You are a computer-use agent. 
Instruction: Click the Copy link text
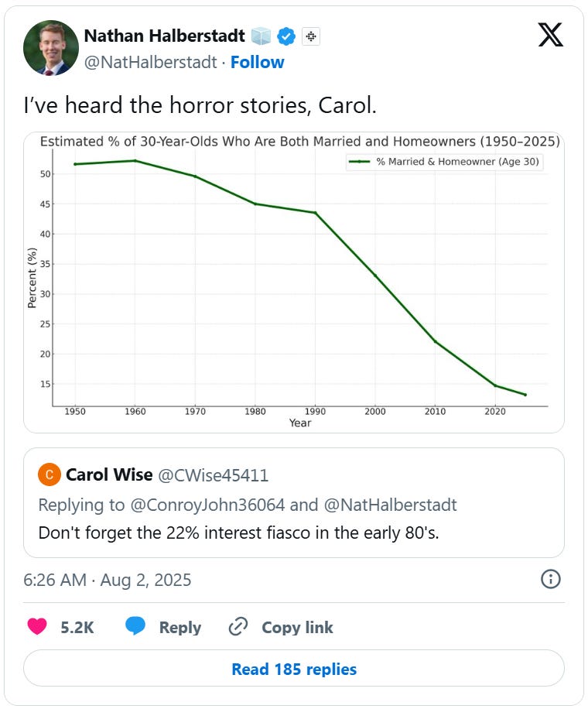click(297, 627)
